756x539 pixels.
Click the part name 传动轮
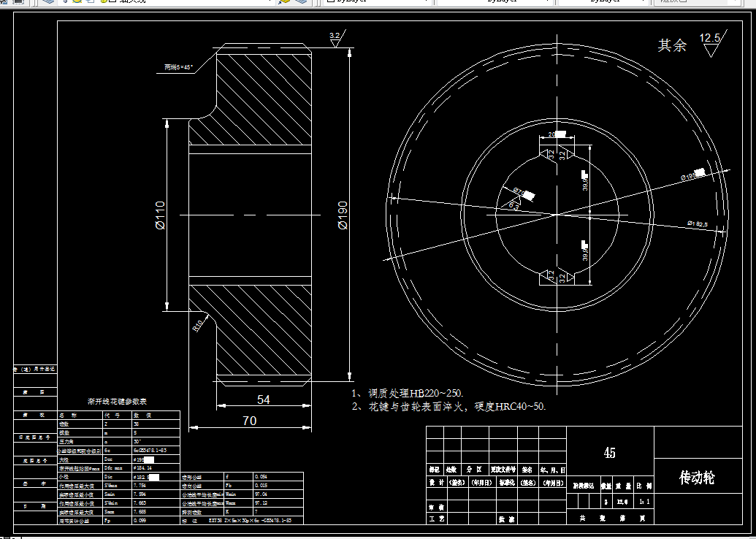click(697, 478)
